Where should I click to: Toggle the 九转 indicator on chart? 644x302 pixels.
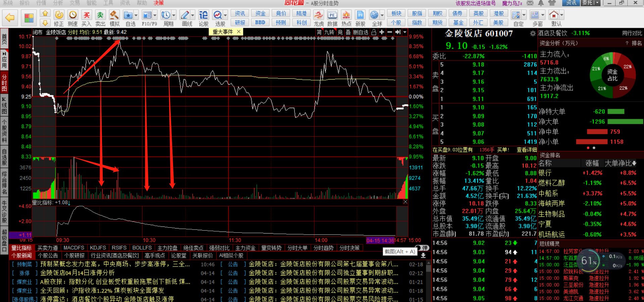click(x=329, y=32)
